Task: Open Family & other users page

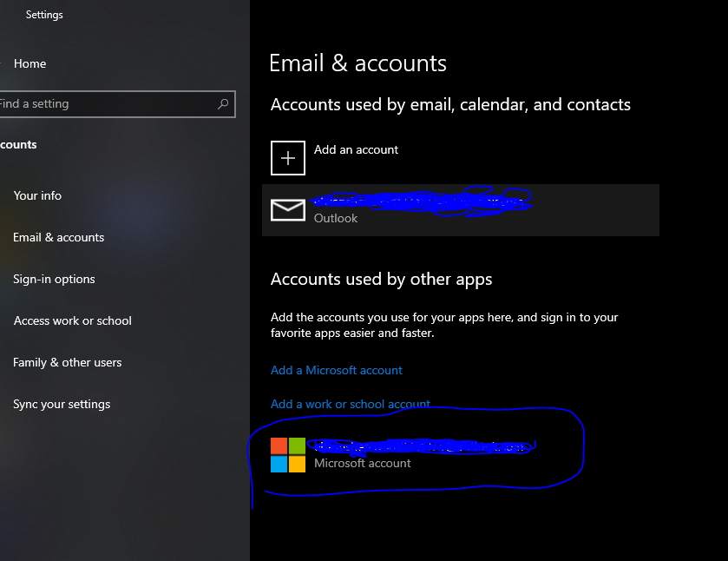Action: 68,362
